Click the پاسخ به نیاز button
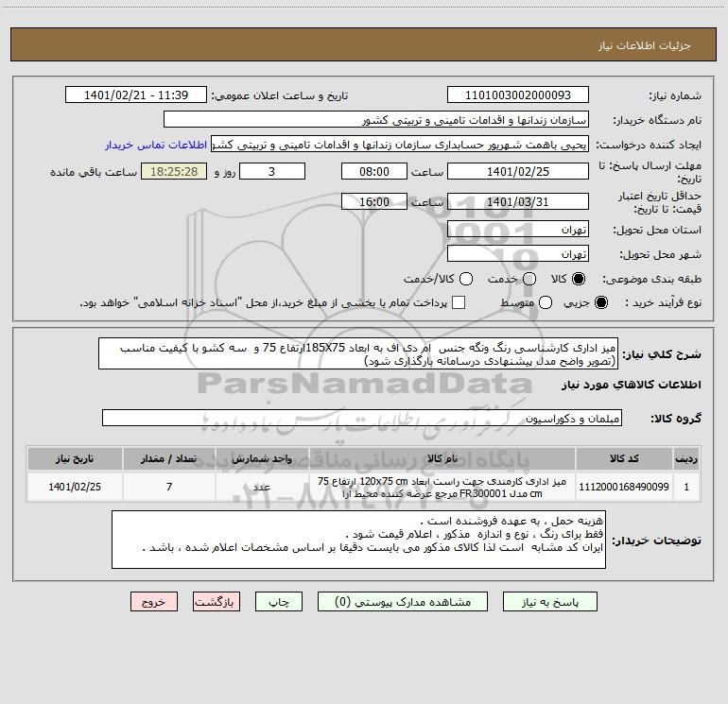Viewport: 728px width, 704px height. [549, 602]
